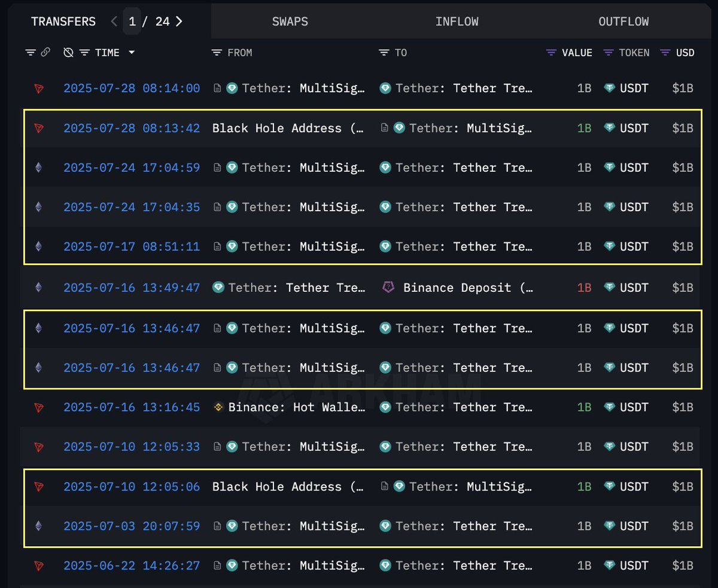Click the USDT token icon on the 2025-06-22 row
Image resolution: width=718 pixels, height=588 pixels.
[609, 566]
